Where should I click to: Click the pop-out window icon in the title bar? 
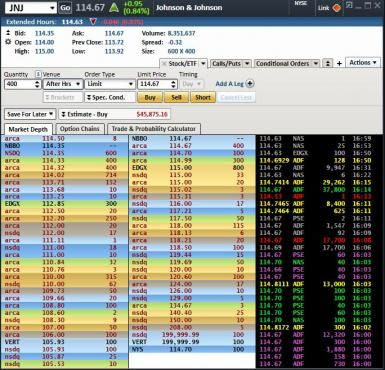tap(349, 5)
